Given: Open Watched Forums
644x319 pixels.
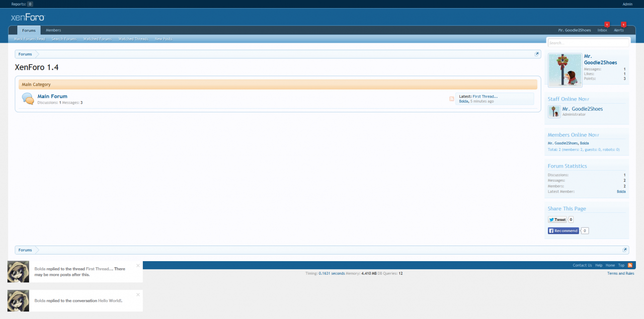Looking at the screenshot, I should (98, 39).
